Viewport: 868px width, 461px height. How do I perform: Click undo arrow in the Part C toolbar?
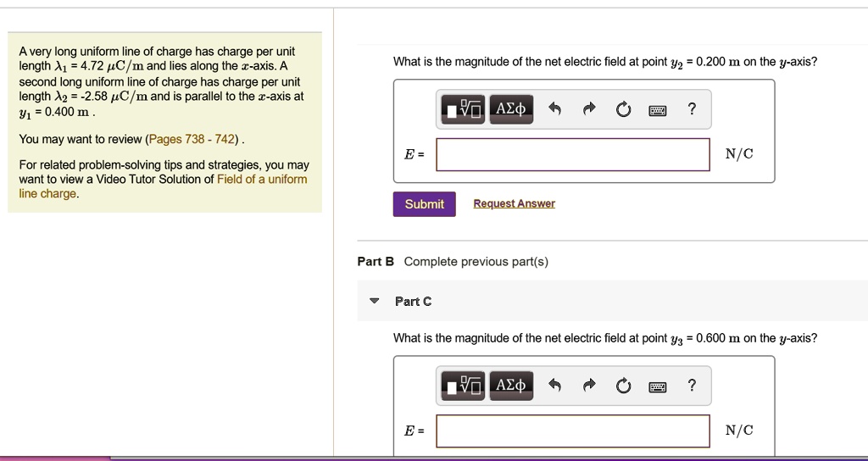point(555,386)
